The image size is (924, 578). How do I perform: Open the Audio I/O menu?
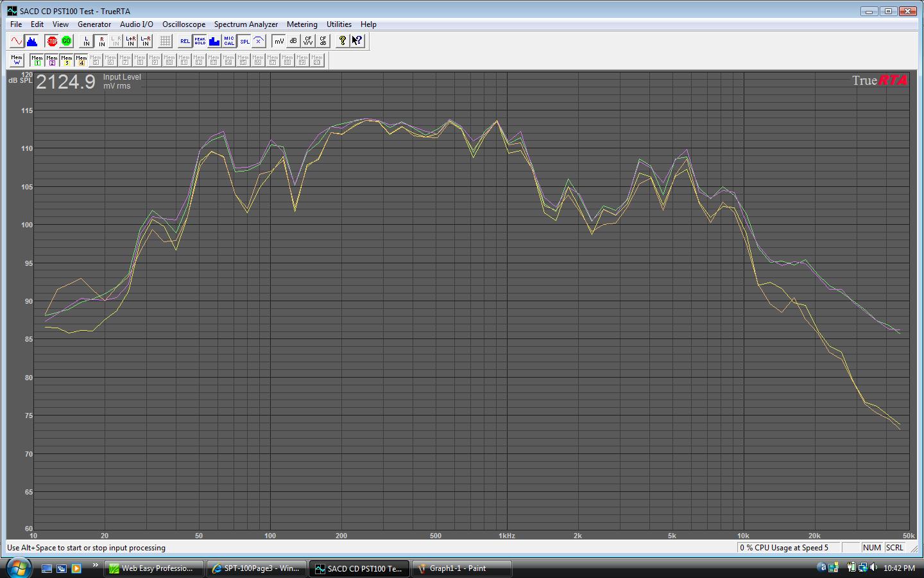137,24
